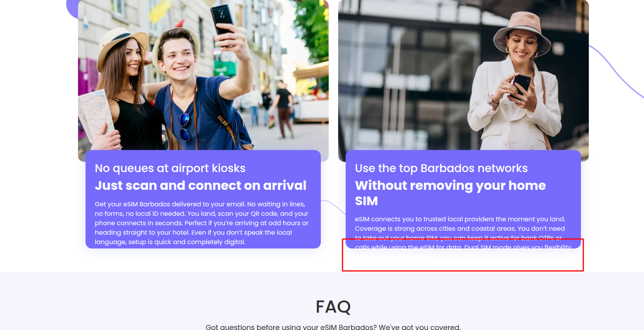This screenshot has width=644, height=330.
Task: Click the blazer woman's tan brimmed hat
Action: (522, 33)
